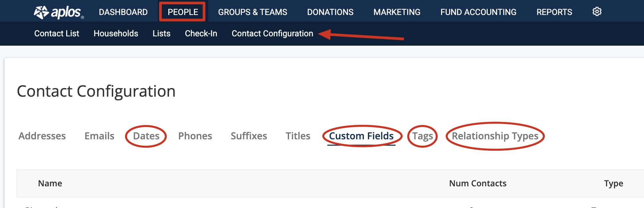Go to the Households page
Screen dimensions: 644x208
(x=116, y=33)
